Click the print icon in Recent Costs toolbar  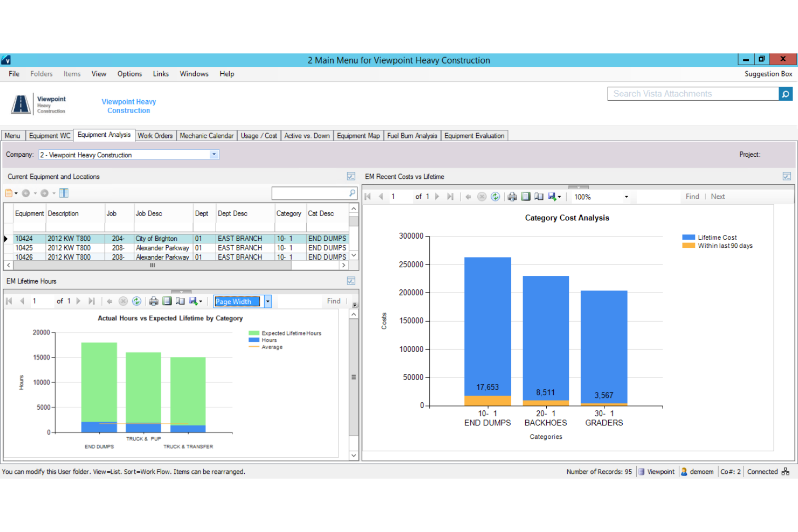512,197
